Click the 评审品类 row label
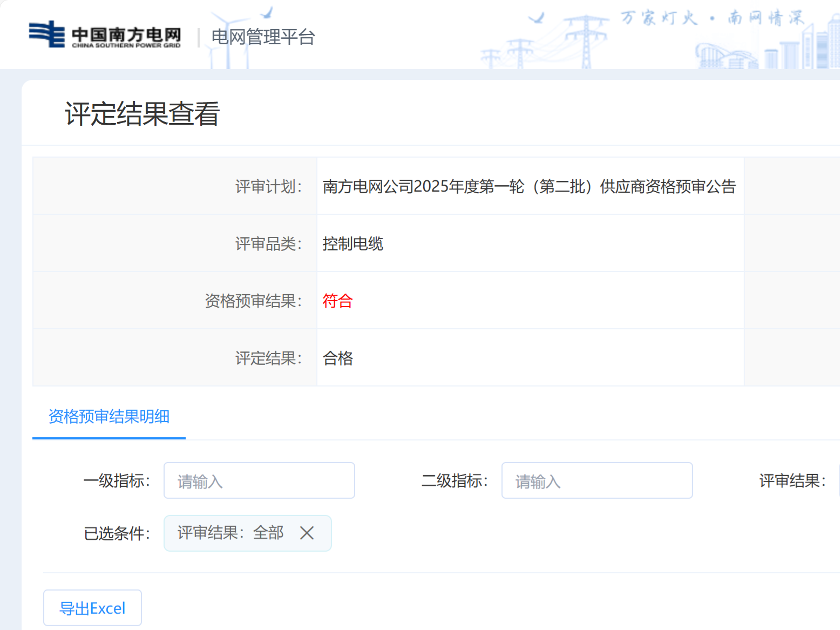Image resolution: width=840 pixels, height=630 pixels. 268,243
